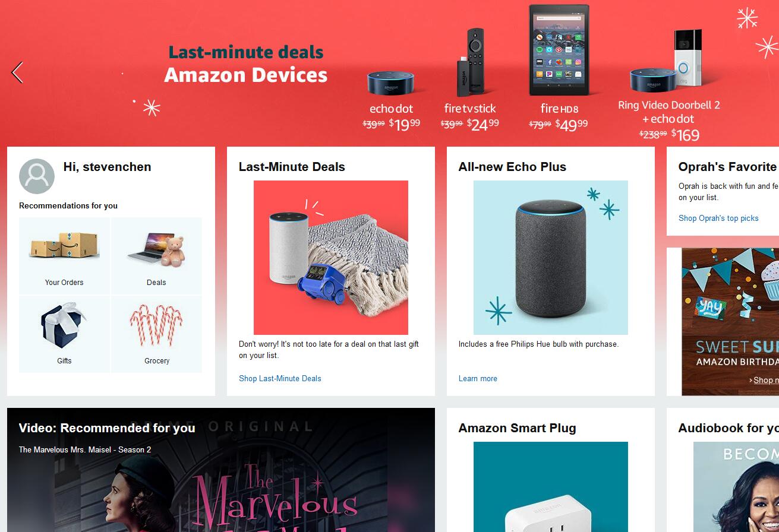
Task: Select the Deals tile with laptop image
Action: click(x=156, y=255)
